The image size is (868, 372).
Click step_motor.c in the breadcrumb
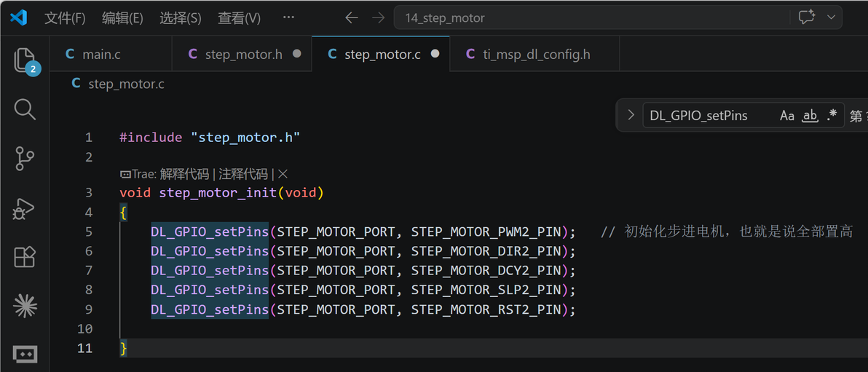click(x=126, y=84)
